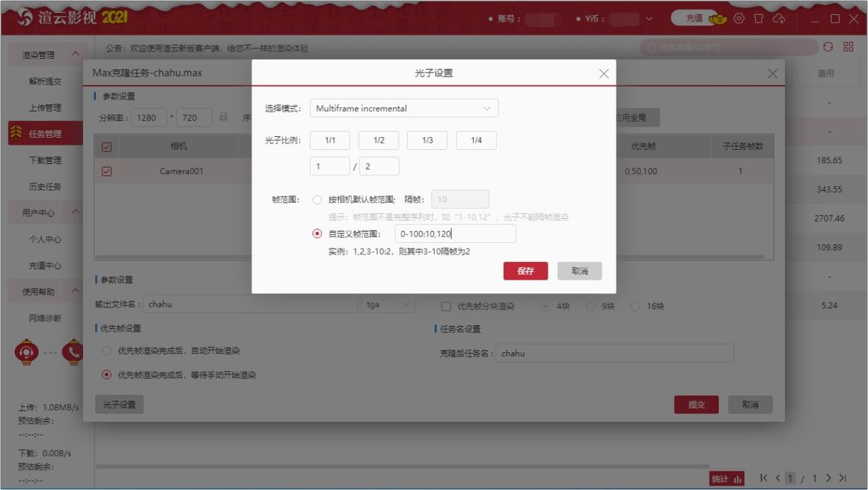Switch to grid view icon
The width and height of the screenshot is (868, 490).
coord(848,47)
